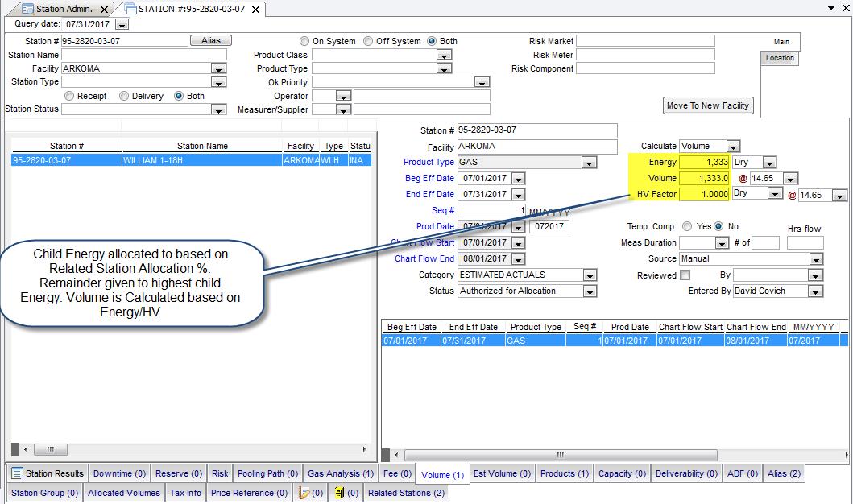This screenshot has width=853, height=504.
Task: Tick the Reviewed checkbox
Action: [x=685, y=275]
